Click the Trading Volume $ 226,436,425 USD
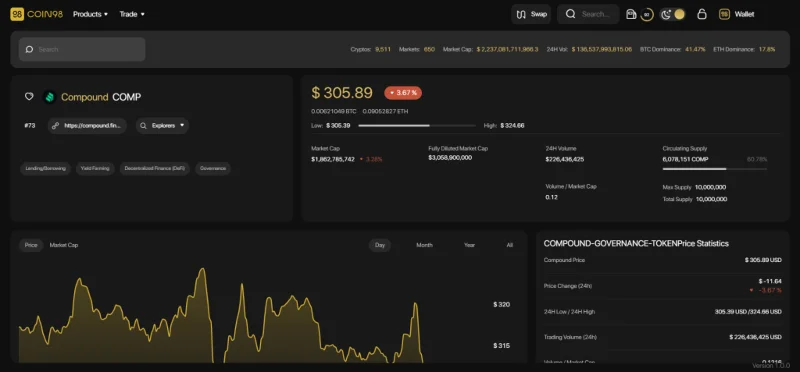Screen dimensions: 800x372 755,337
